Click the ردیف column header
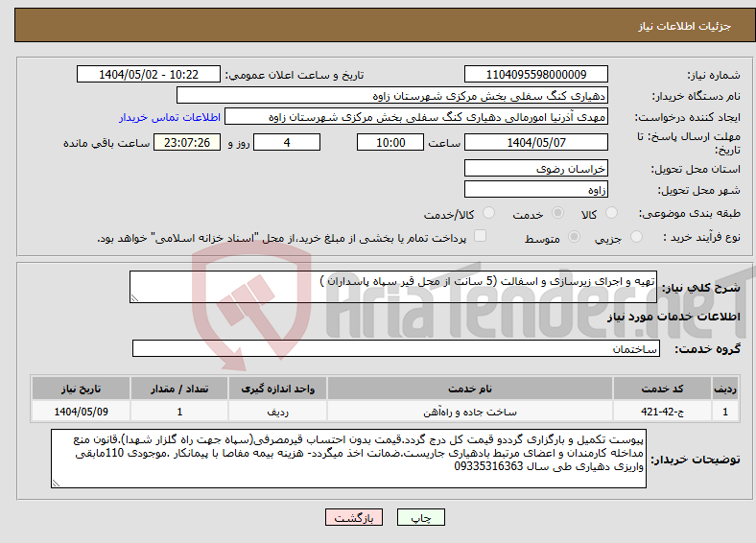The height and width of the screenshot is (543, 756). tap(725, 389)
